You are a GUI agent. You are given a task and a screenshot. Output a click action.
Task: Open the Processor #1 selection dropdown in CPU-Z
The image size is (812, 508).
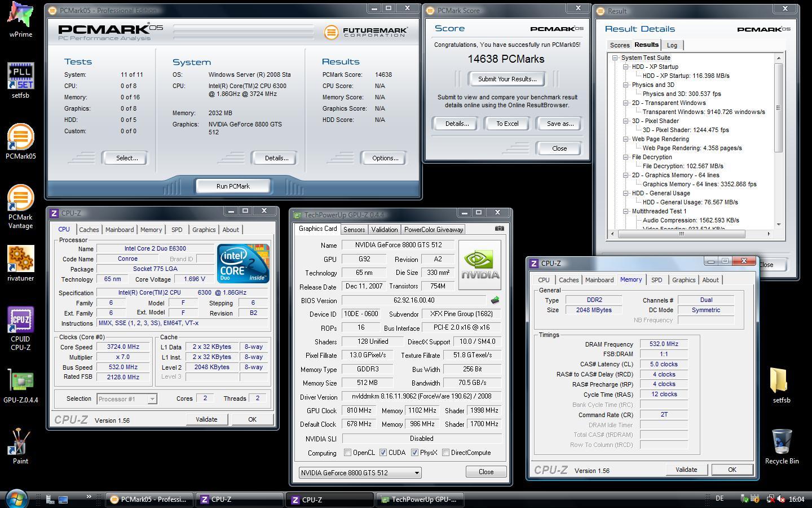126,399
